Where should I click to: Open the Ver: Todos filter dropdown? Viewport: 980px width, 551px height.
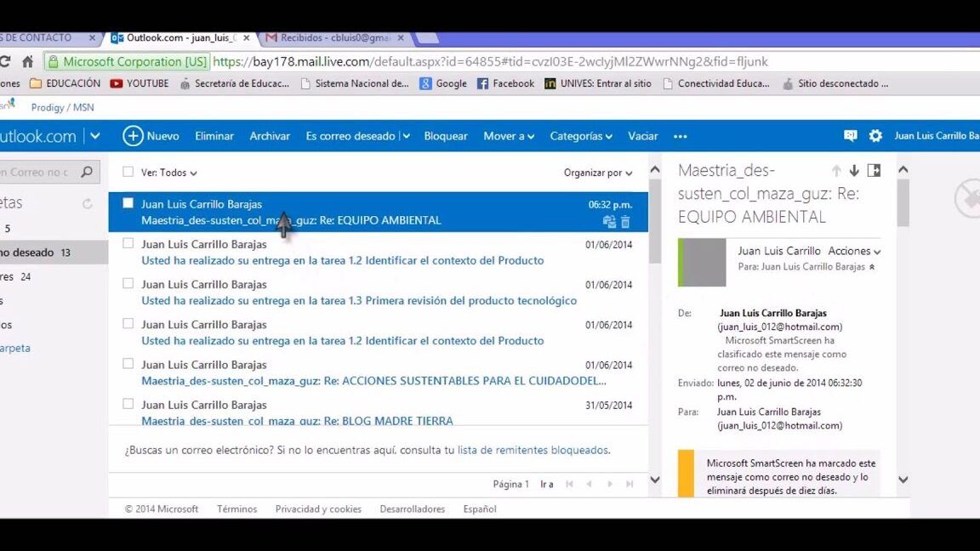click(168, 173)
